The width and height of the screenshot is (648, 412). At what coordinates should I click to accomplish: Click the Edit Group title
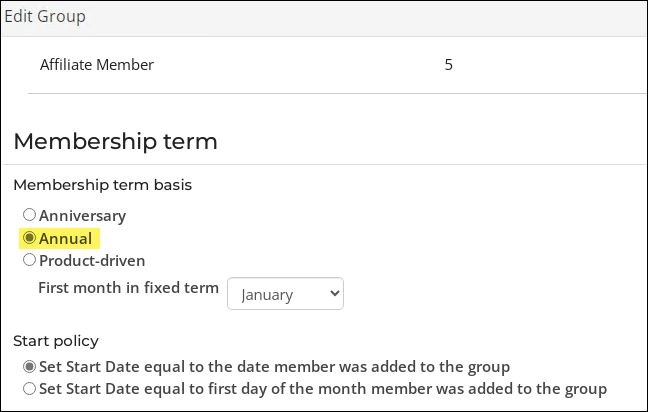coord(45,17)
